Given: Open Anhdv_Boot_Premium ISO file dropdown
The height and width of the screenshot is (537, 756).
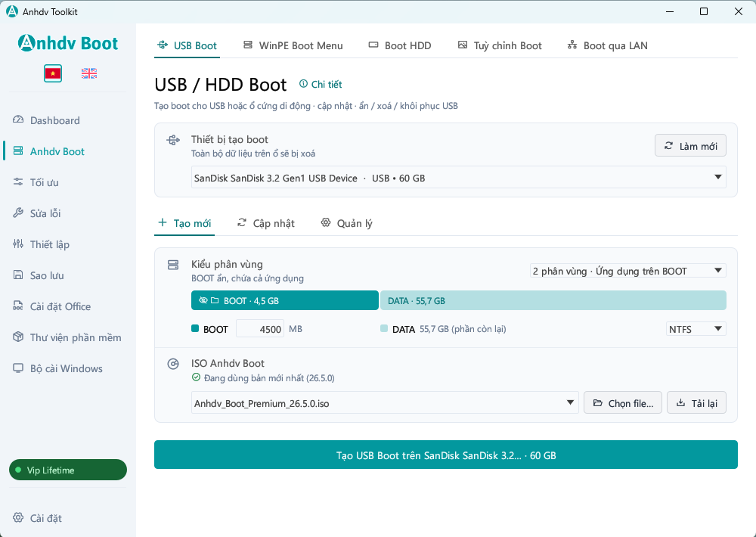Looking at the screenshot, I should tap(385, 402).
